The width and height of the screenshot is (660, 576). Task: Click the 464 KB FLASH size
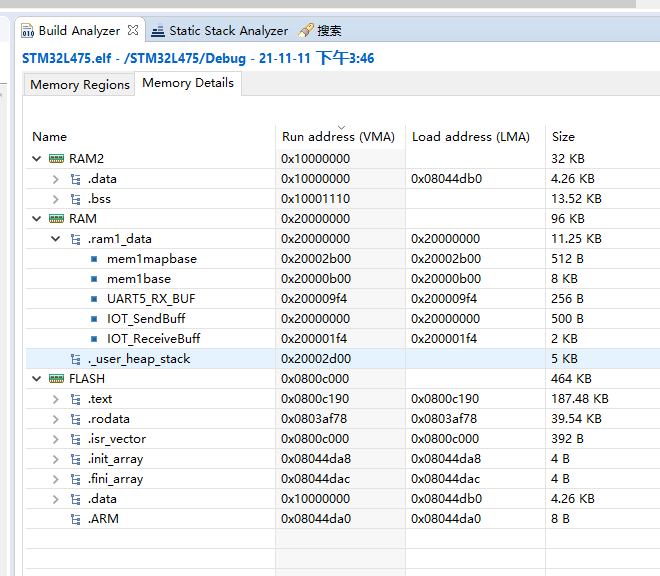point(571,379)
